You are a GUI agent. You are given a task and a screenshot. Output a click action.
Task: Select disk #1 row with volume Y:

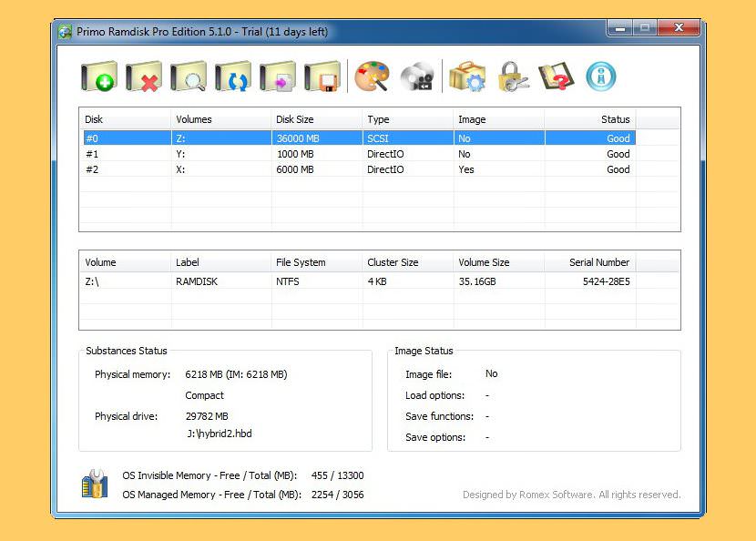pyautogui.click(x=357, y=154)
